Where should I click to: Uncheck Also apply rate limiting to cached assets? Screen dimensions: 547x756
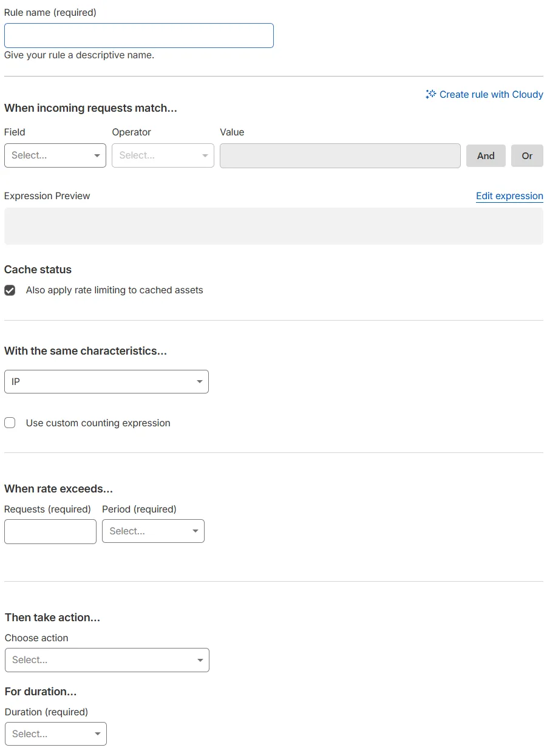click(10, 290)
